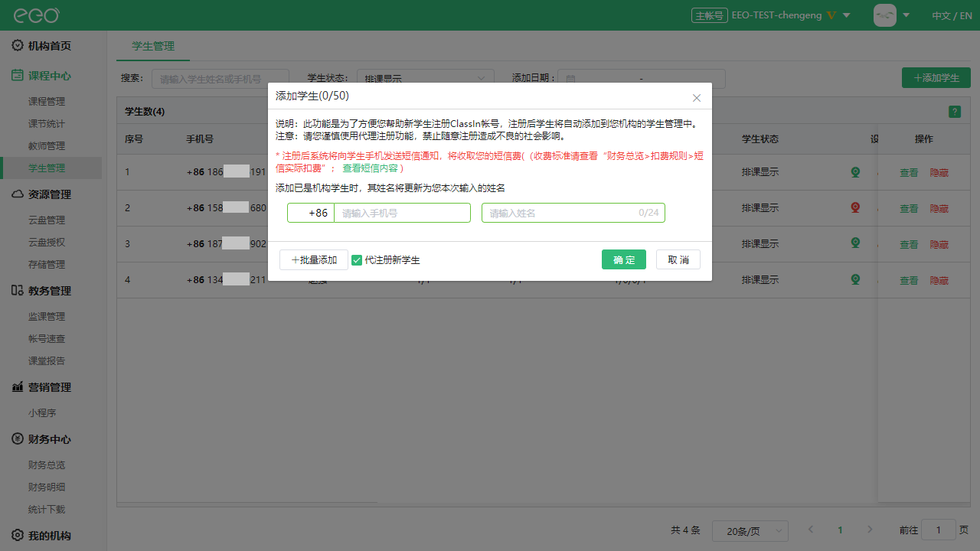Open 统计下载 in sidebar
This screenshot has width=980, height=551.
coord(47,509)
